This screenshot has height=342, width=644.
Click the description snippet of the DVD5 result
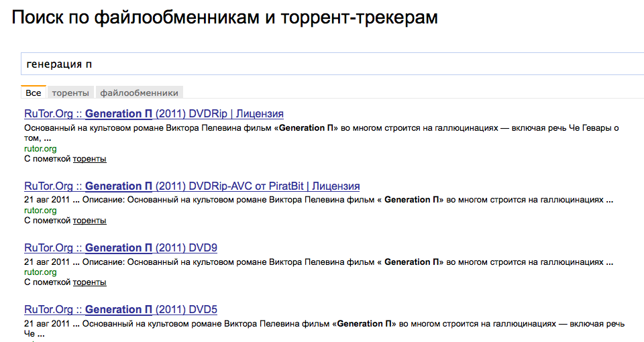click(325, 329)
